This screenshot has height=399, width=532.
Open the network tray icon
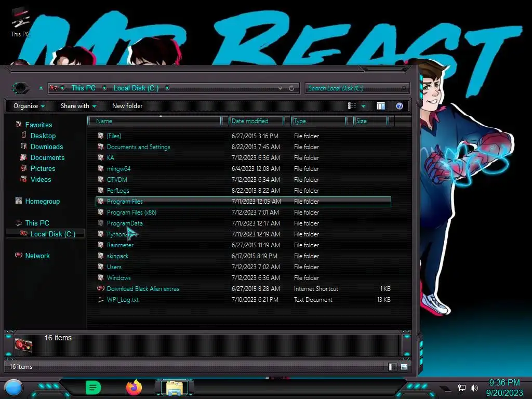(x=462, y=388)
